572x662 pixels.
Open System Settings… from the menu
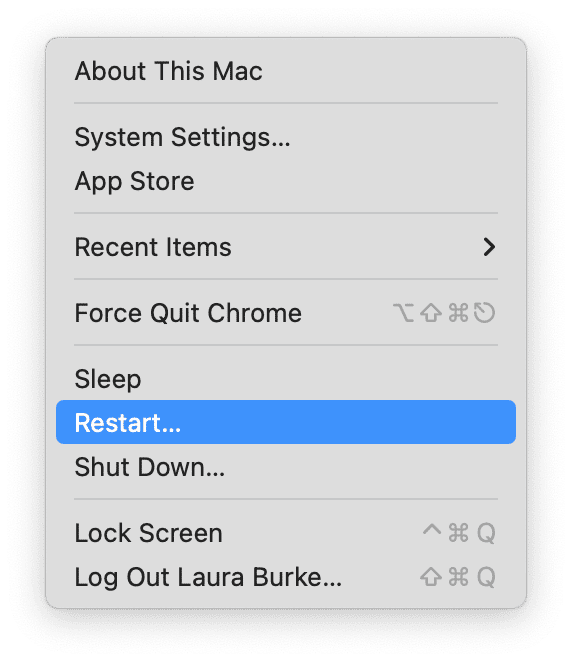[286, 137]
